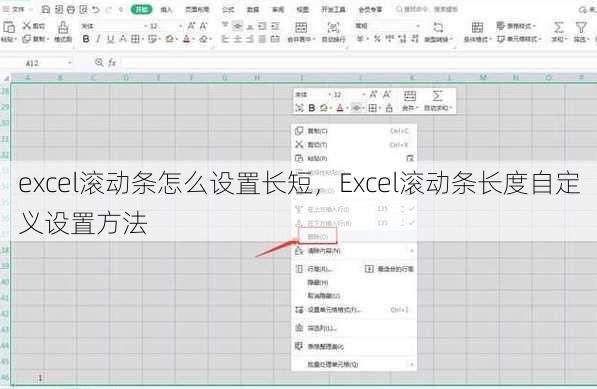Image resolution: width=597 pixels, height=389 pixels.
Task: Decrease font size with ribbon A- icon
Action: [203, 26]
